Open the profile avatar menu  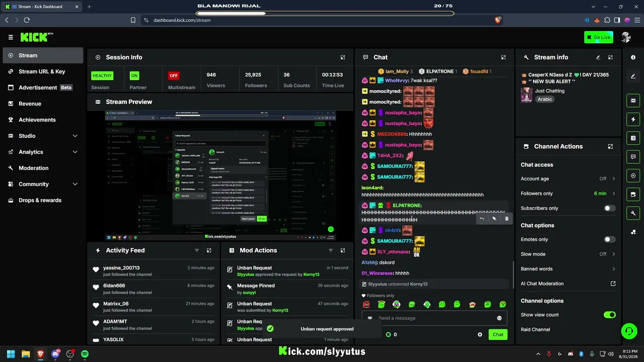pyautogui.click(x=626, y=37)
